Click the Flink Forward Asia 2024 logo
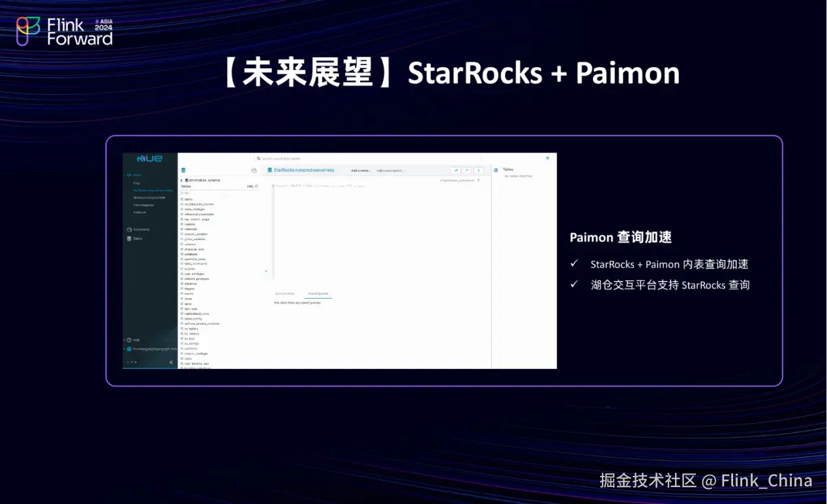Image resolution: width=827 pixels, height=504 pixels. tap(65, 31)
